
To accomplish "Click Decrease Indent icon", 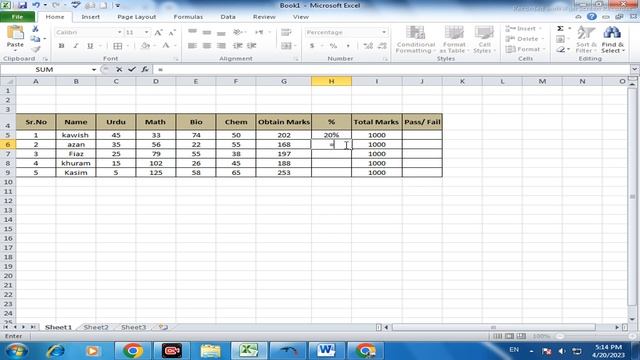I will click(238, 46).
